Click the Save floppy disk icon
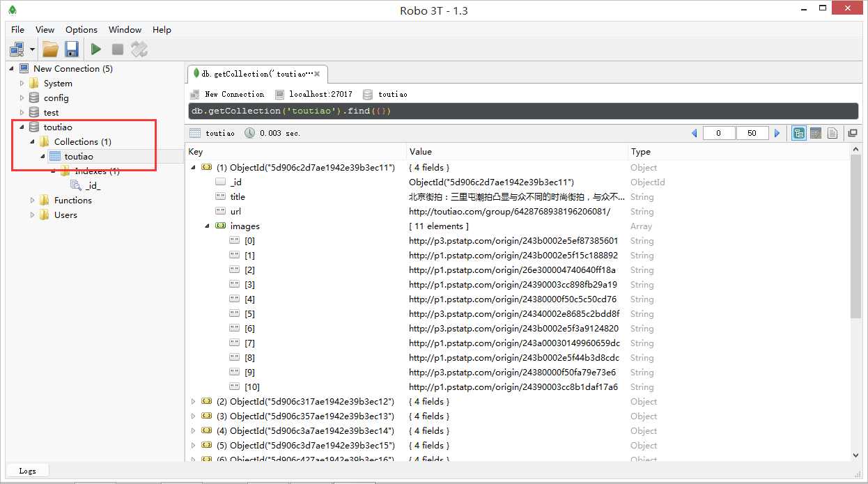This screenshot has width=868, height=484. click(72, 49)
